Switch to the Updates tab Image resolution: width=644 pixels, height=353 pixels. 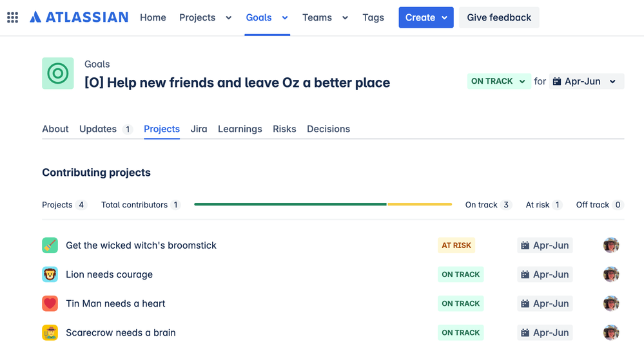tap(98, 129)
